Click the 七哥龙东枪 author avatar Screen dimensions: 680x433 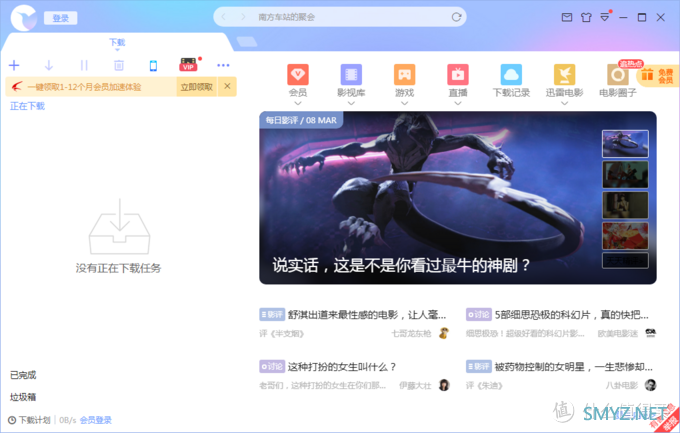pos(443,333)
